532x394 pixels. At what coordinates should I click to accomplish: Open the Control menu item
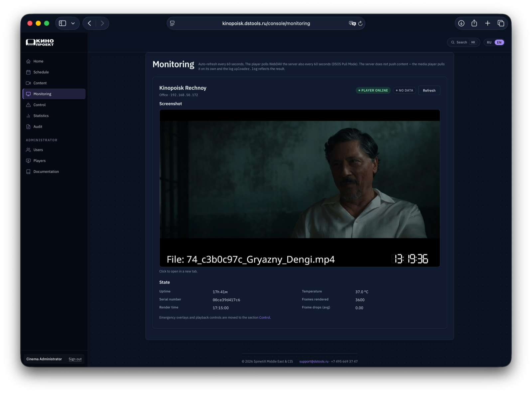[x=54, y=105]
